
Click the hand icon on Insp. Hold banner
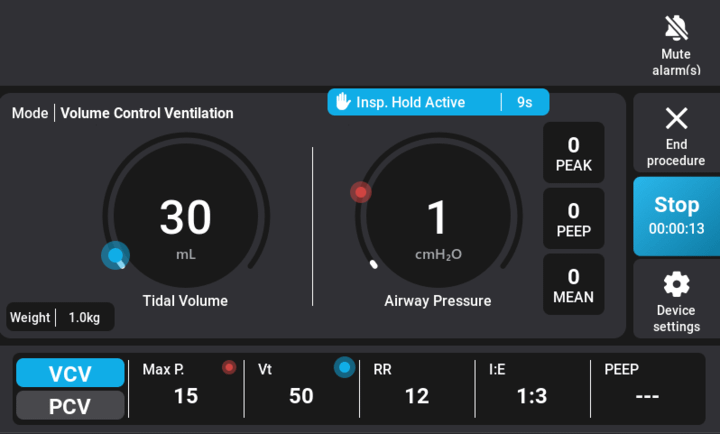coord(343,102)
